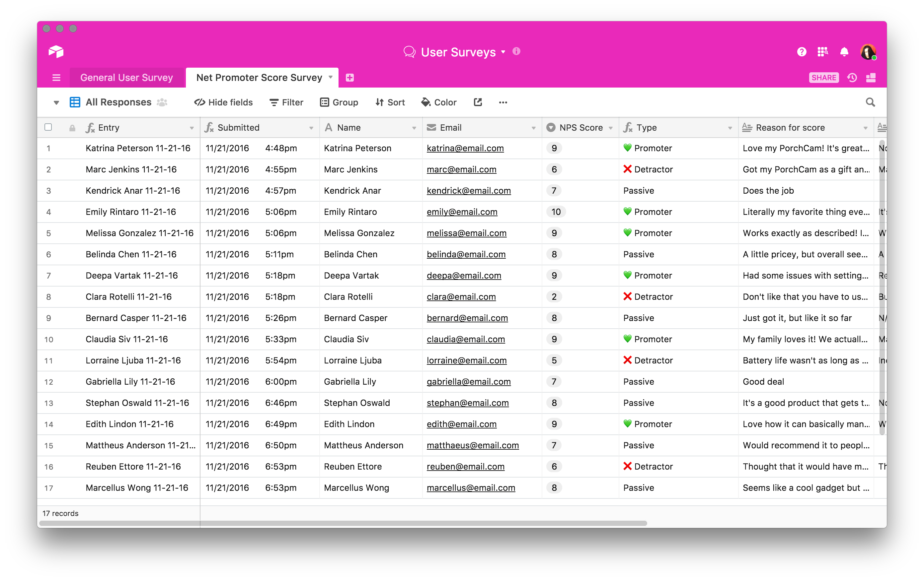Screen dimensions: 924x581
Task: Open the help question mark icon
Action: tap(801, 52)
